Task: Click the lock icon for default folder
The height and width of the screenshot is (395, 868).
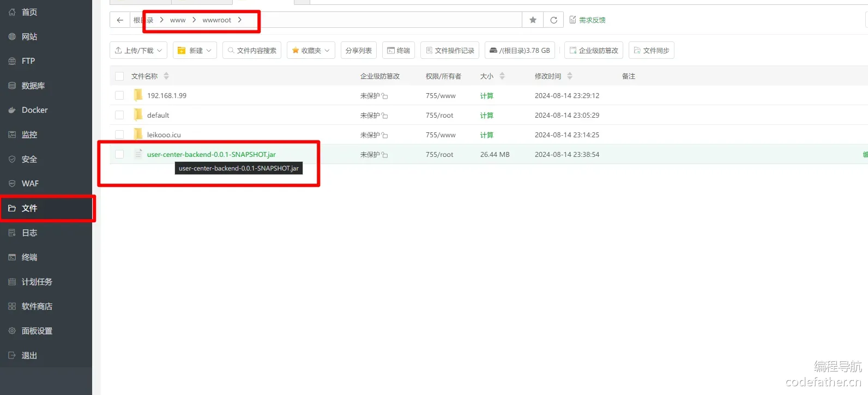Action: 384,116
